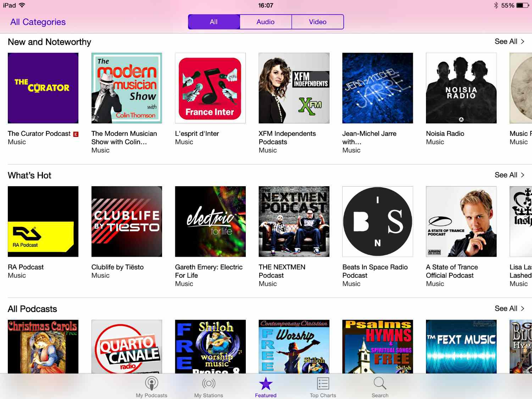Expand All Podcasts with See All
The height and width of the screenshot is (399, 532).
click(x=509, y=309)
